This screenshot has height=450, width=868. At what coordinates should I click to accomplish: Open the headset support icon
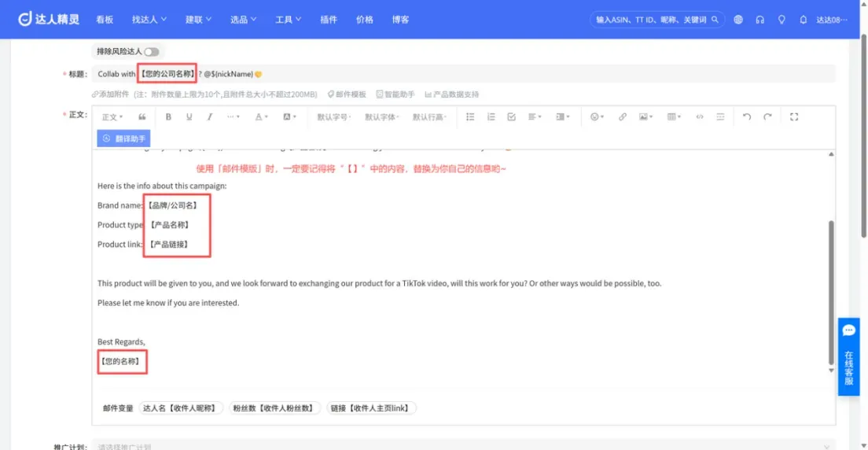pos(760,20)
